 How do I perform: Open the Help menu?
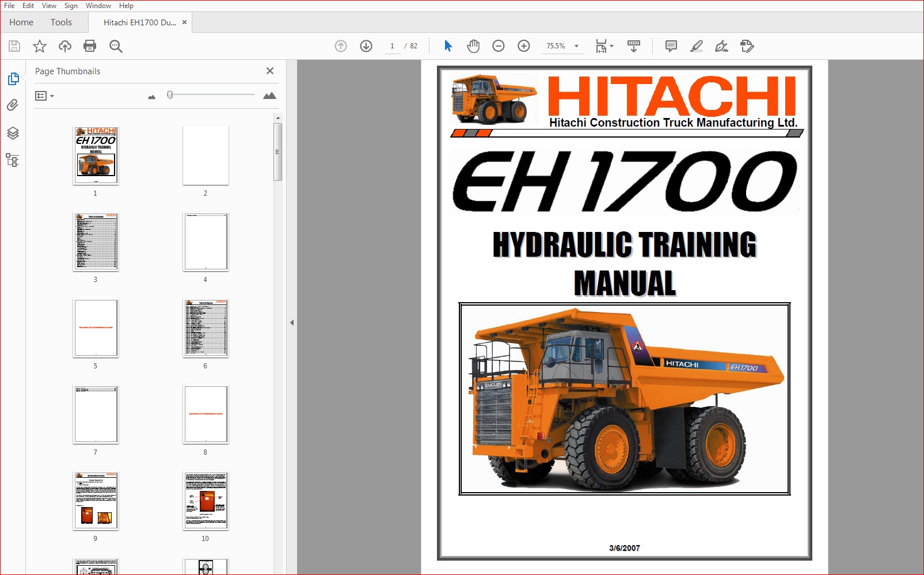(126, 6)
